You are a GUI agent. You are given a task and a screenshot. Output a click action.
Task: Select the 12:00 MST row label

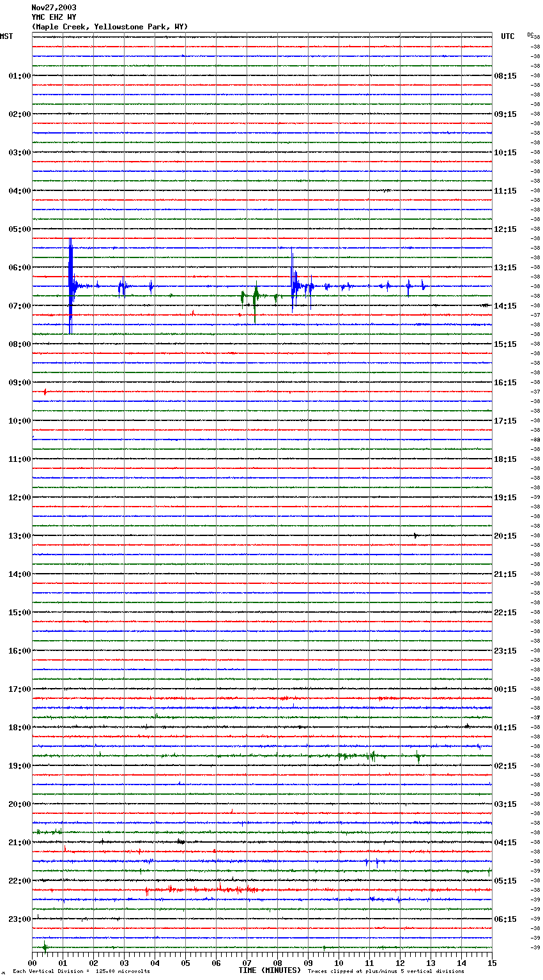tap(20, 498)
